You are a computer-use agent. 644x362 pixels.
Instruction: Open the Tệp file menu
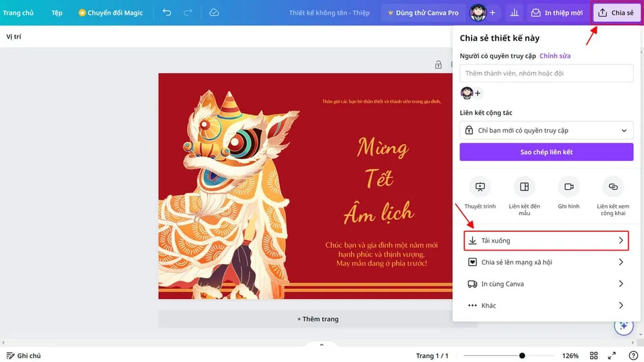pyautogui.click(x=56, y=13)
